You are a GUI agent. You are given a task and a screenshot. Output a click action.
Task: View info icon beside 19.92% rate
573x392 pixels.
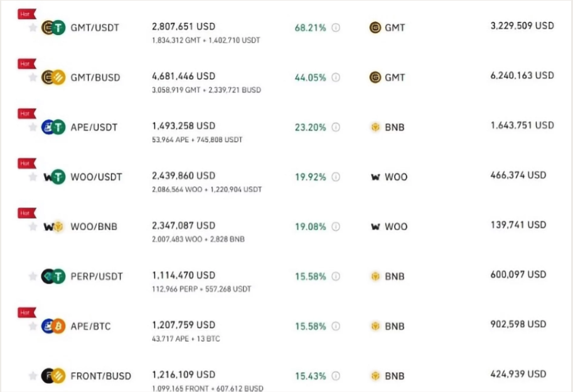[x=336, y=177]
